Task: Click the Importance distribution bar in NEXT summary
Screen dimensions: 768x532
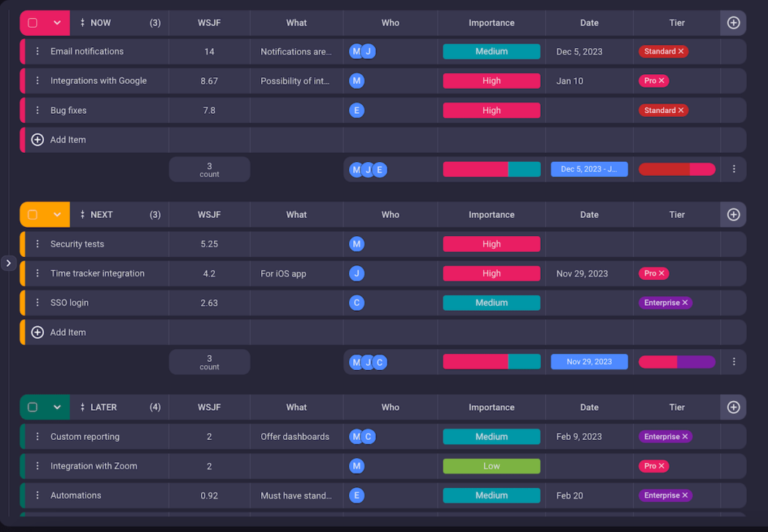Action: click(x=491, y=361)
